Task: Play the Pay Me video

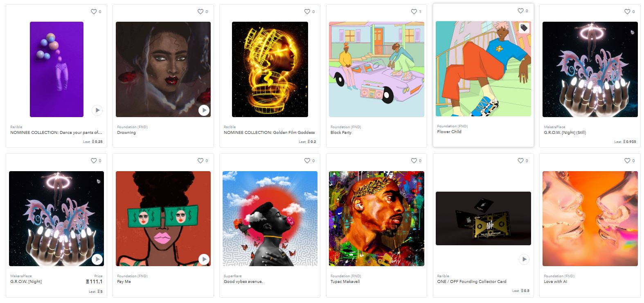Action: tap(204, 259)
